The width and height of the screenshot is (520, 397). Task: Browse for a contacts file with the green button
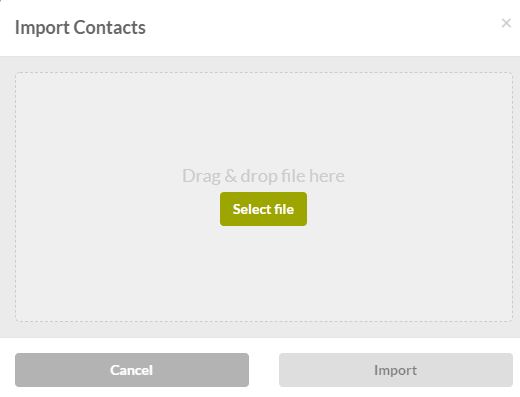[x=263, y=209]
